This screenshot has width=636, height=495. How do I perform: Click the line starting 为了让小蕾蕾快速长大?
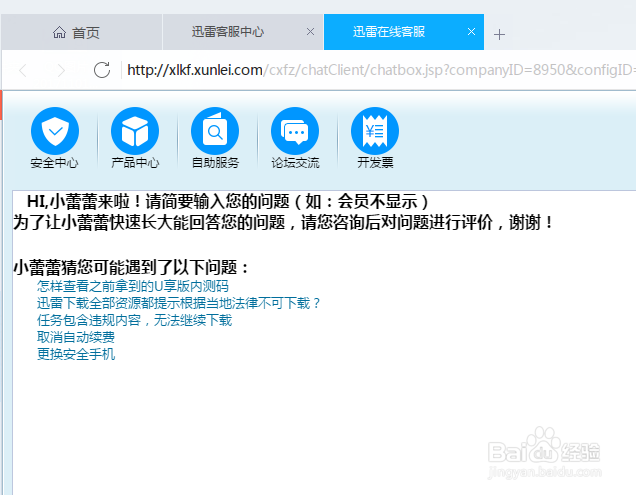coord(283,222)
